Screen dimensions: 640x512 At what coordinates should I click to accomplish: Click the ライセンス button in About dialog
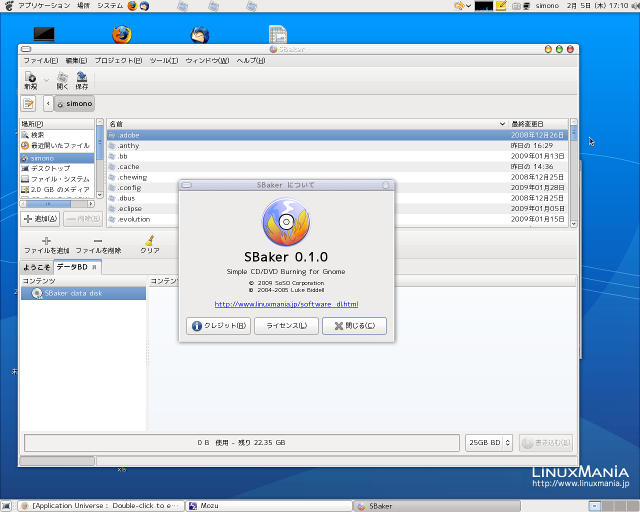(286, 326)
